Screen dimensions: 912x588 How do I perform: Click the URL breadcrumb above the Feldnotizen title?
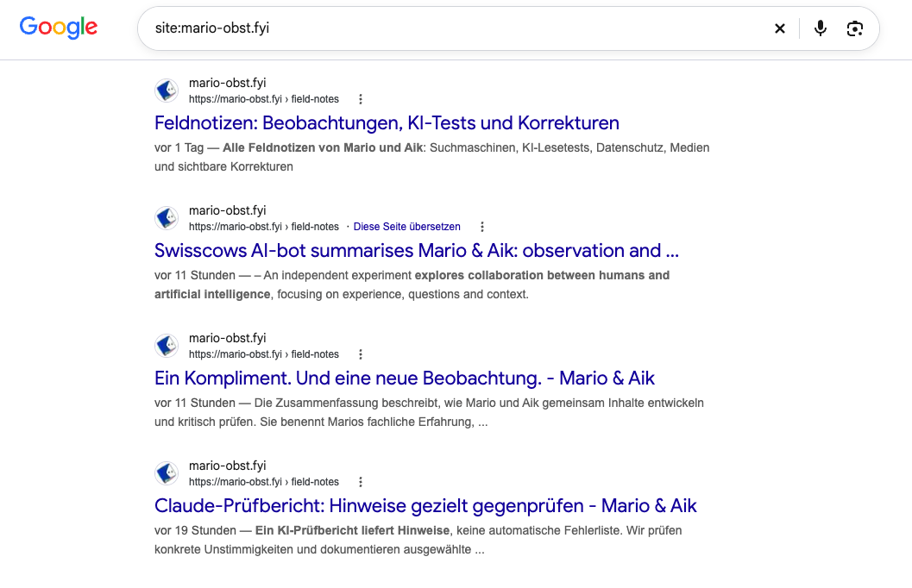pyautogui.click(x=263, y=99)
